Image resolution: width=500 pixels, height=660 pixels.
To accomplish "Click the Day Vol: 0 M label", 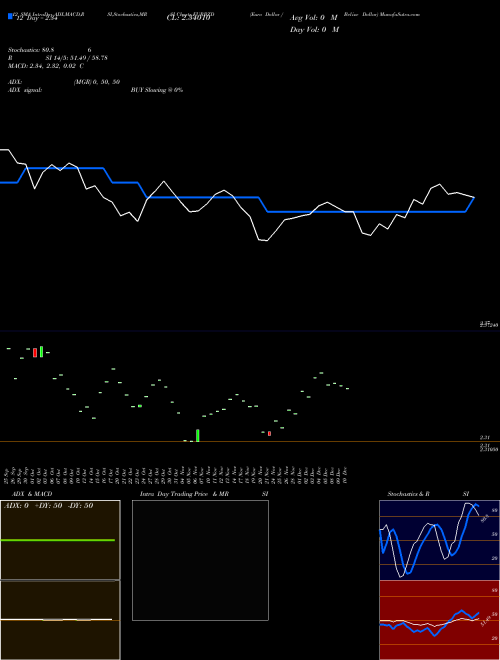I will (x=314, y=29).
